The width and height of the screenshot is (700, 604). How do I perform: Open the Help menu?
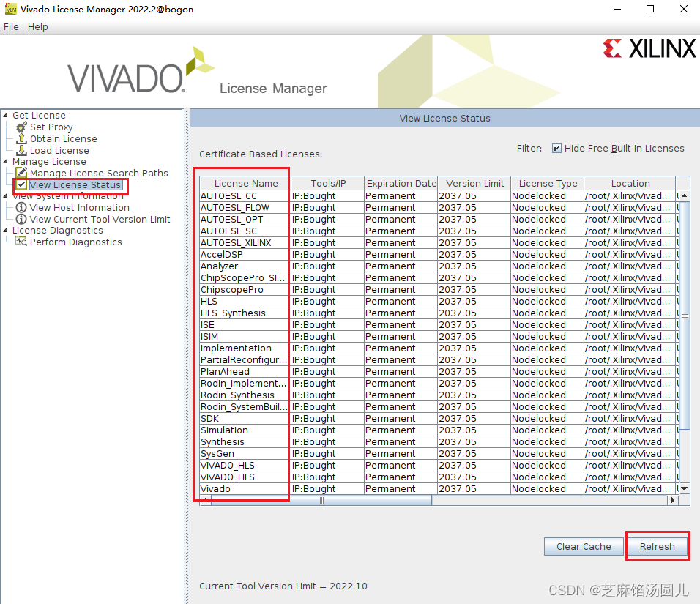click(37, 26)
